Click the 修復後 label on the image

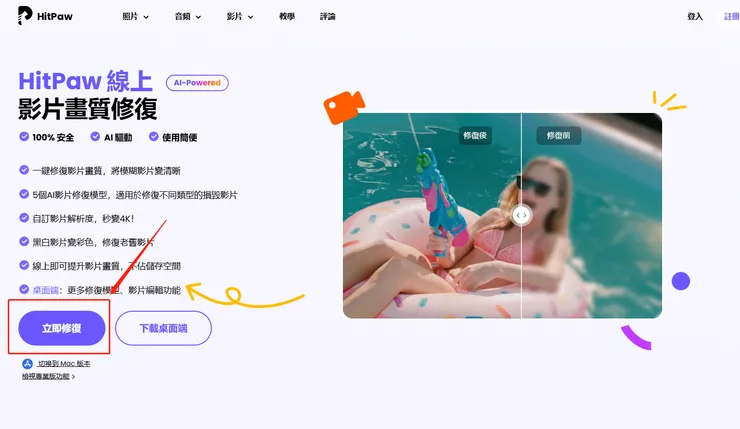pyautogui.click(x=475, y=135)
